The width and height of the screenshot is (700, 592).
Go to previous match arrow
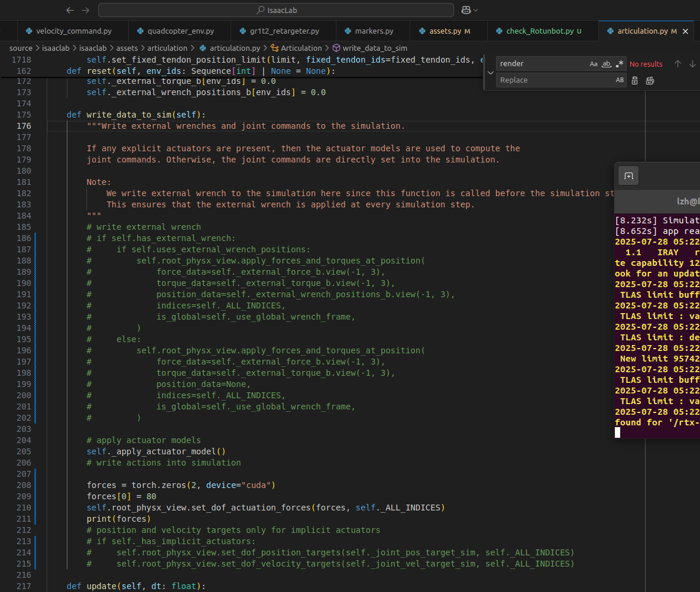tap(678, 64)
